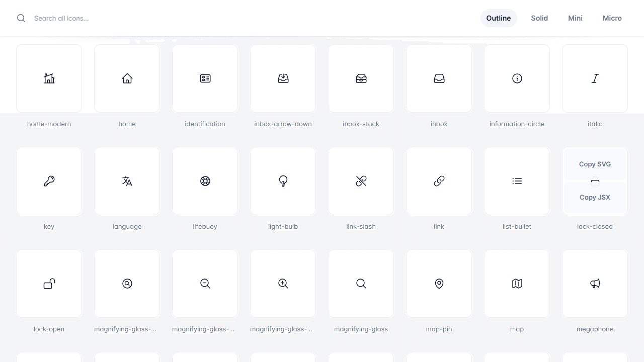Click the 'language' name label
Screen dimensions: 644x362
tap(127, 227)
